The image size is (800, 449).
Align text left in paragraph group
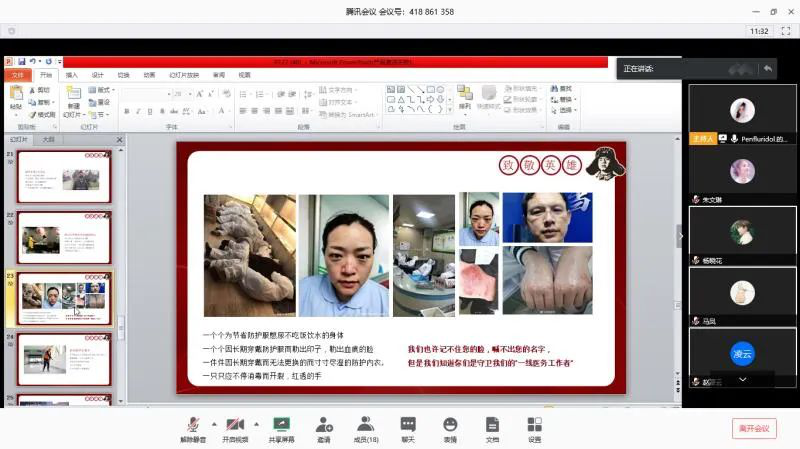point(243,111)
